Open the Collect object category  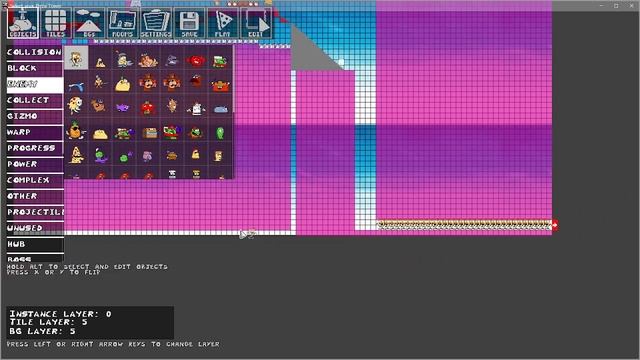pyautogui.click(x=35, y=100)
